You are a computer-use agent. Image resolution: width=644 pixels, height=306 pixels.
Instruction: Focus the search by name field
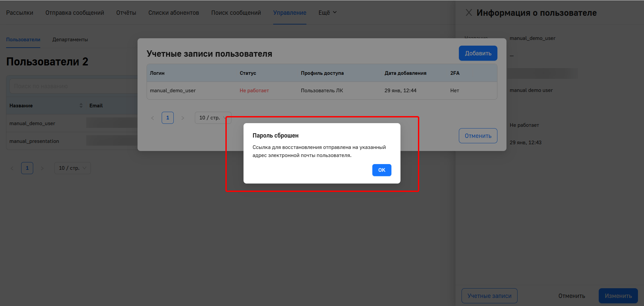pos(74,86)
